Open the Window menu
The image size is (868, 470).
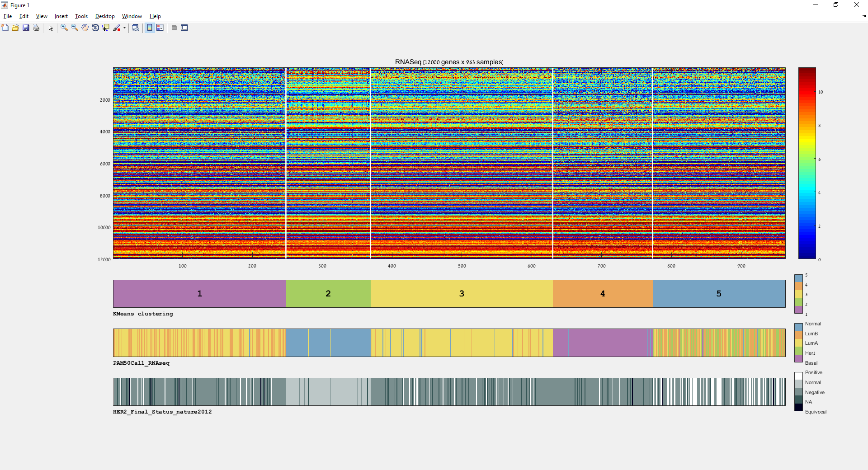pyautogui.click(x=132, y=16)
